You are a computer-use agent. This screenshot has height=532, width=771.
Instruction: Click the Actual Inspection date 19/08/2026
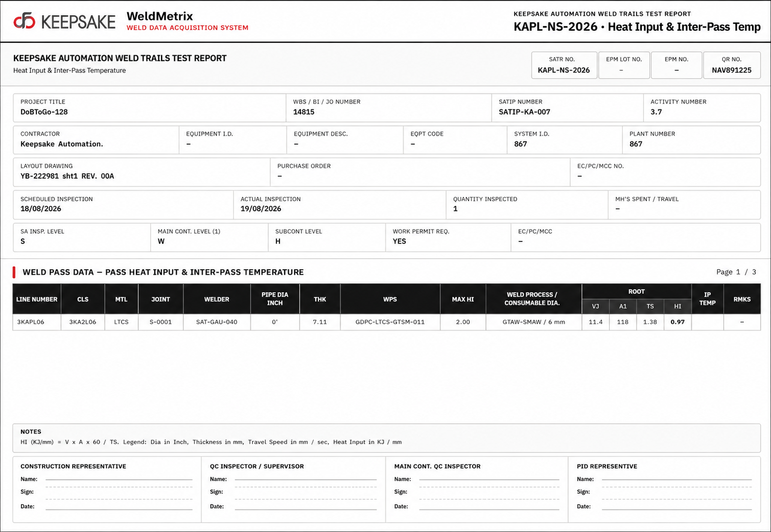tap(261, 209)
